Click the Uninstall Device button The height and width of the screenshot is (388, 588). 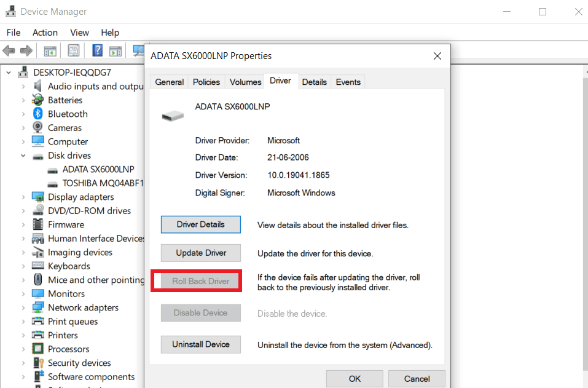click(x=201, y=344)
